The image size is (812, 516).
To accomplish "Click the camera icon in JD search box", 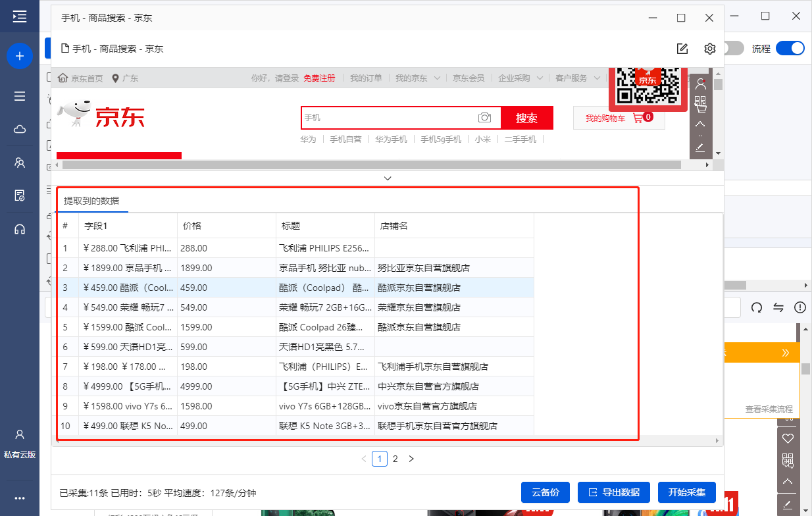I will point(485,117).
